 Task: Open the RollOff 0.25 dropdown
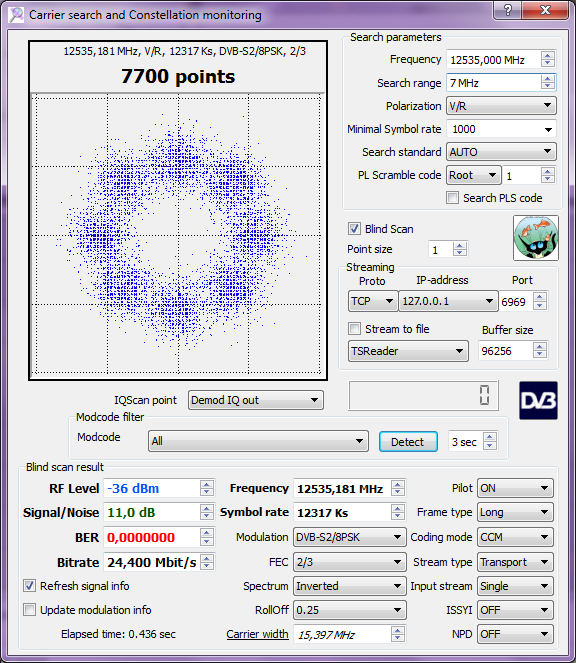tap(350, 610)
